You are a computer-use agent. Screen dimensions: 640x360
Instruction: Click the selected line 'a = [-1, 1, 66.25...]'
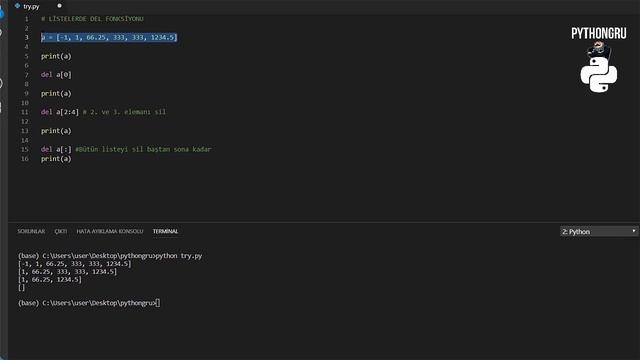point(109,38)
